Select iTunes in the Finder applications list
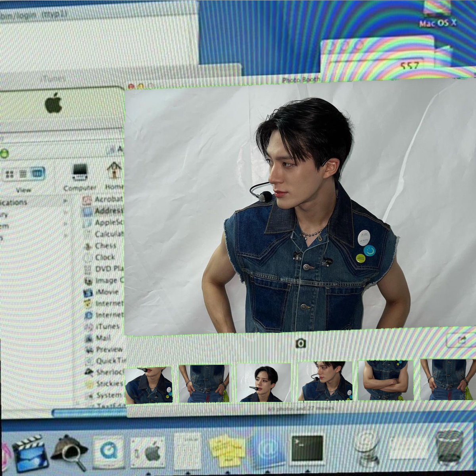 pyautogui.click(x=102, y=326)
